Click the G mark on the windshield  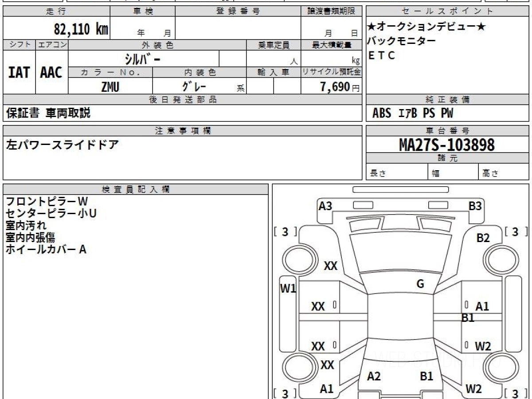(420, 284)
